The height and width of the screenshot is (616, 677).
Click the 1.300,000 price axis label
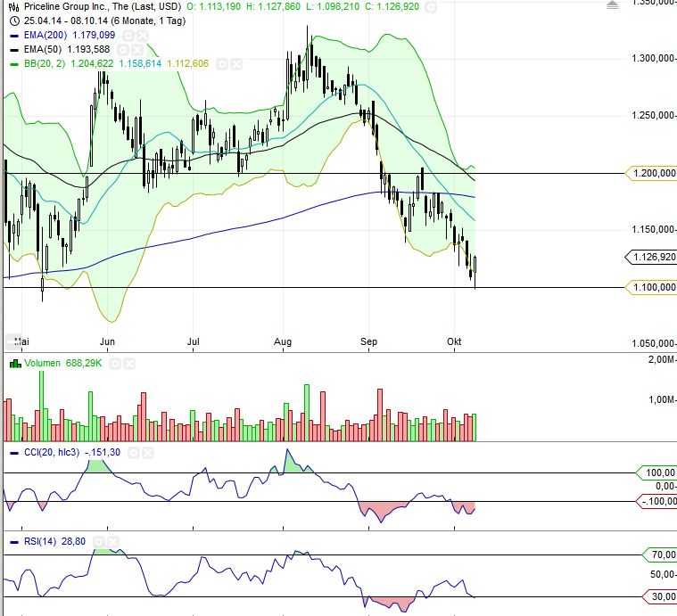pos(652,58)
